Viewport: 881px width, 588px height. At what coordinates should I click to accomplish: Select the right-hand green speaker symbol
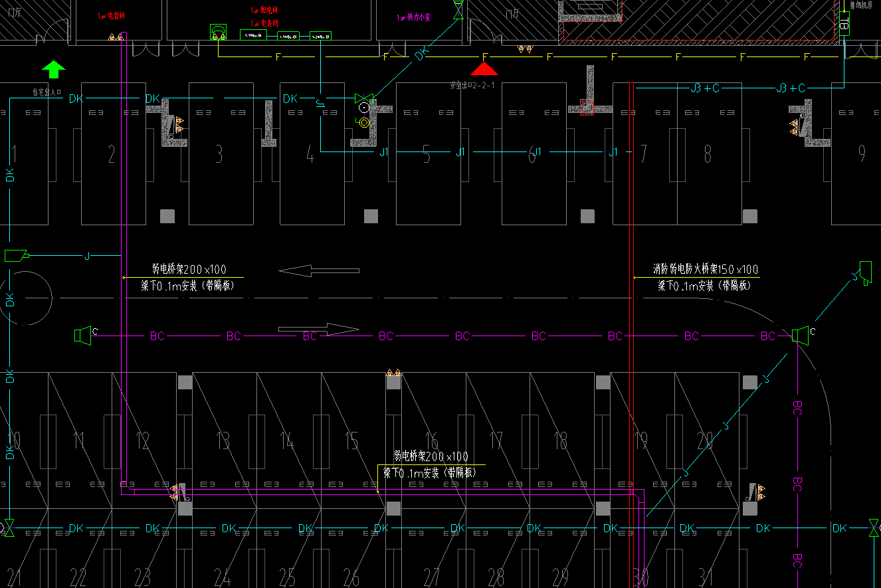801,336
